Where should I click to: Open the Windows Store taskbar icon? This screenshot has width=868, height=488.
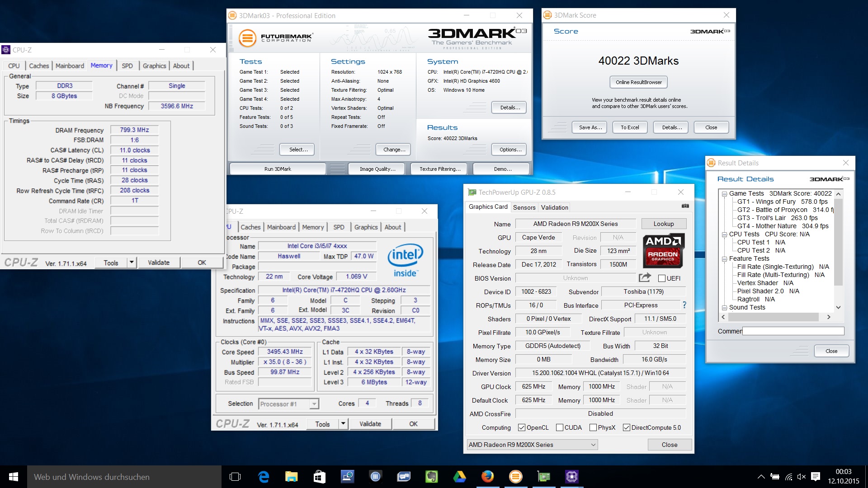[320, 477]
